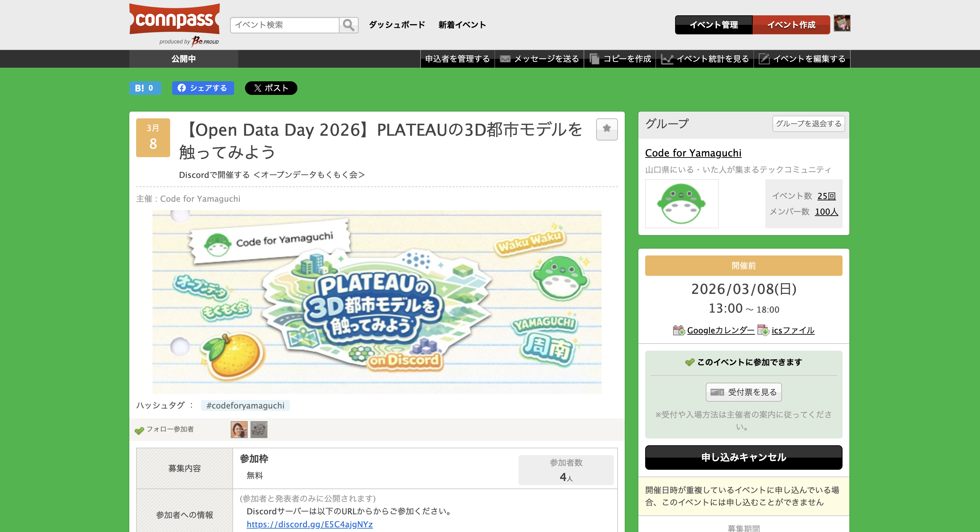Click the Code for Yamaguchi group logo

pos(681,204)
